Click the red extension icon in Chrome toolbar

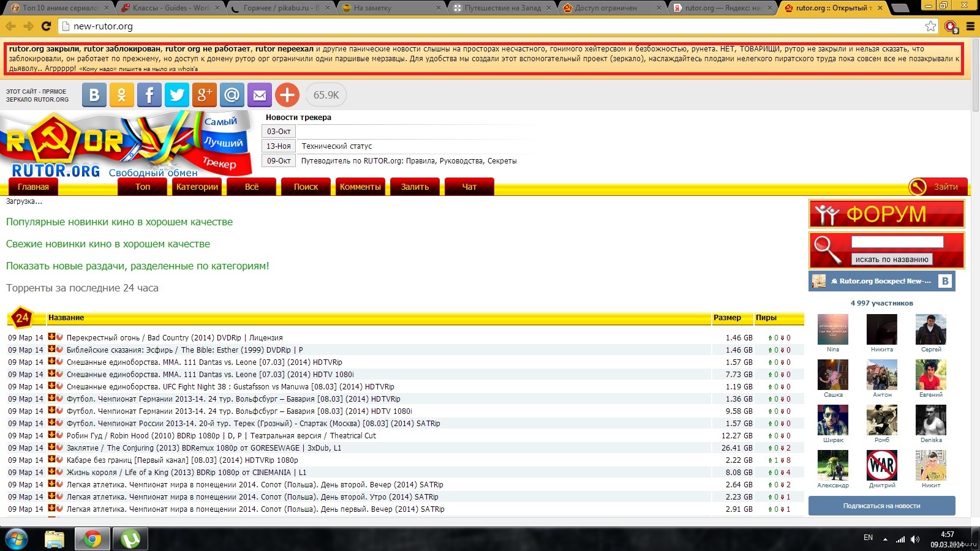pos(951,26)
